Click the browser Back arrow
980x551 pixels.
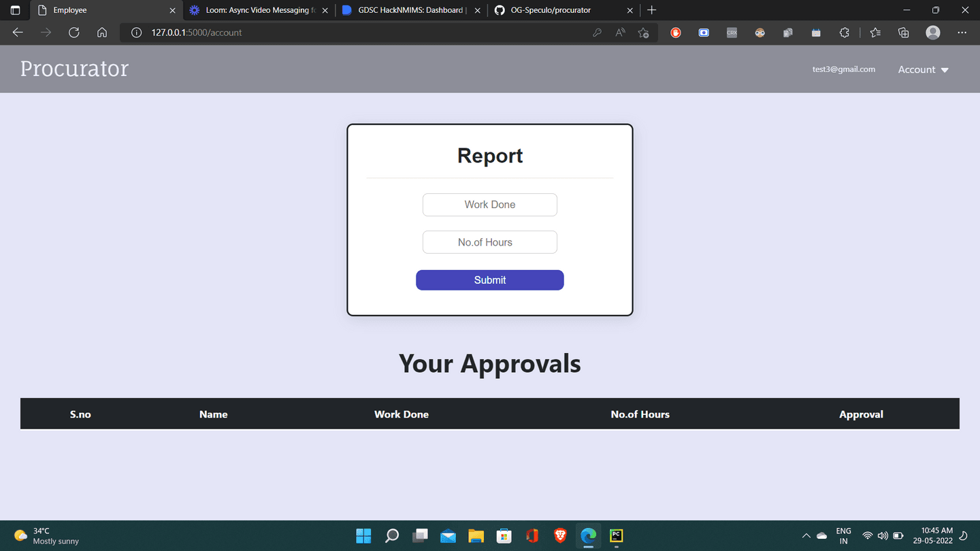(x=18, y=33)
